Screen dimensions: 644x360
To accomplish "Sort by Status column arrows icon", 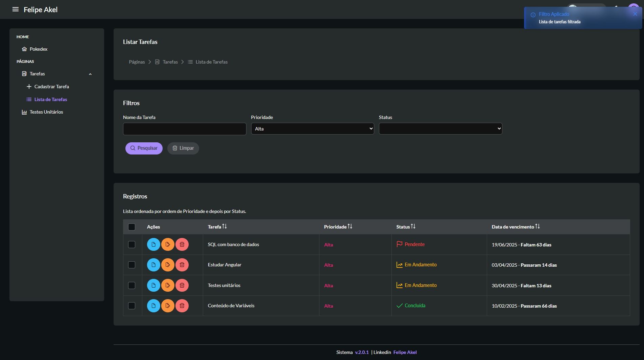I will coord(413,226).
